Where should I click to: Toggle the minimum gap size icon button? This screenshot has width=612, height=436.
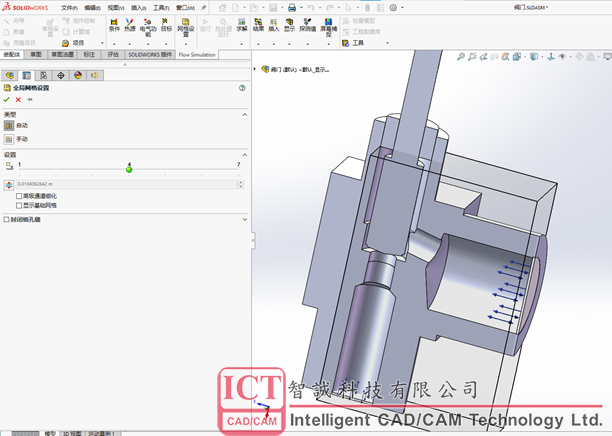[9, 185]
